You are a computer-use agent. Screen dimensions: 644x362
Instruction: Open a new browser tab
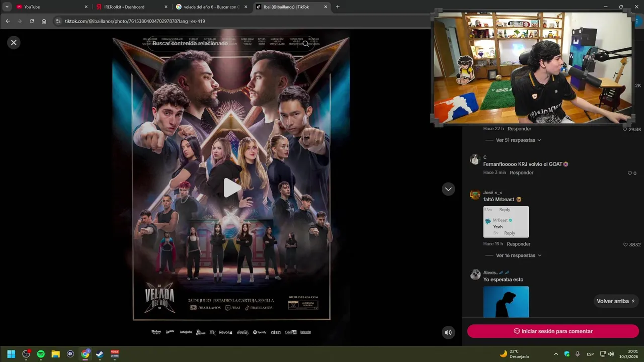point(338,7)
